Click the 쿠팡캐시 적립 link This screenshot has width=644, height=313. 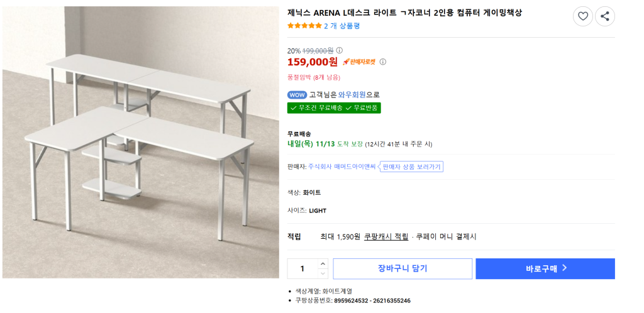point(386,237)
